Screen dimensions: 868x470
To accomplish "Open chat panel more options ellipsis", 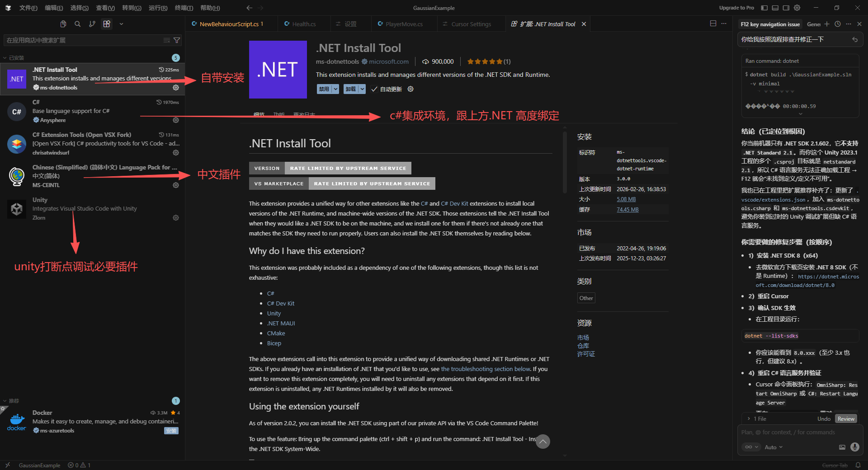I will click(x=849, y=24).
